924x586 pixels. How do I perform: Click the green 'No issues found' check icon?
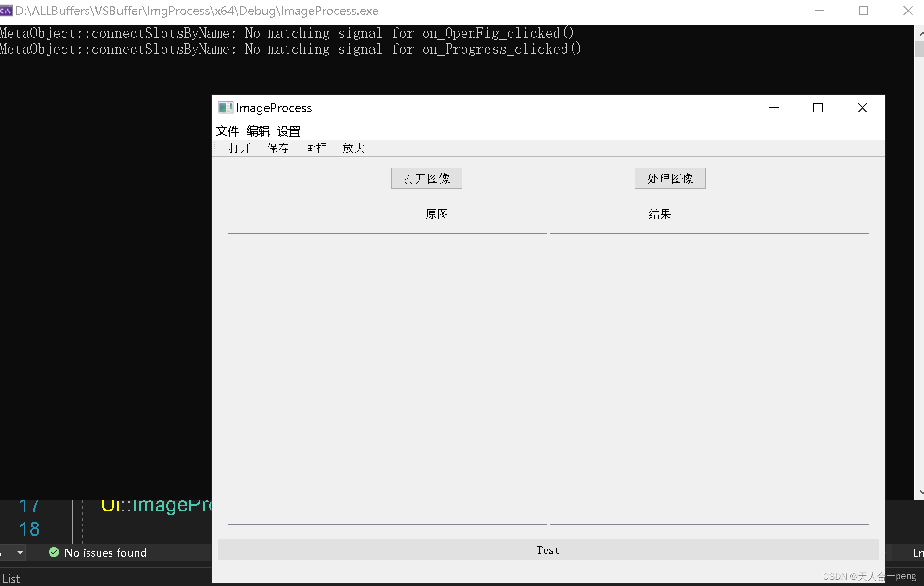pyautogui.click(x=53, y=552)
